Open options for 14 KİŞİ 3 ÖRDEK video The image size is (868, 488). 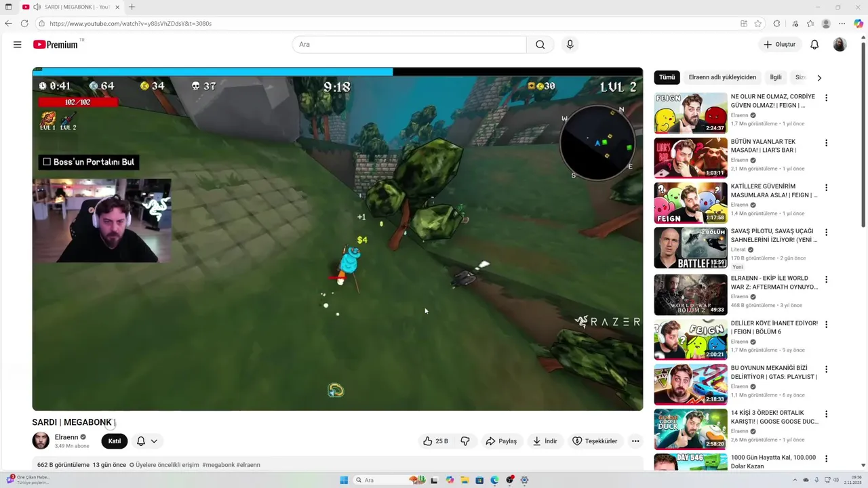[826, 414]
